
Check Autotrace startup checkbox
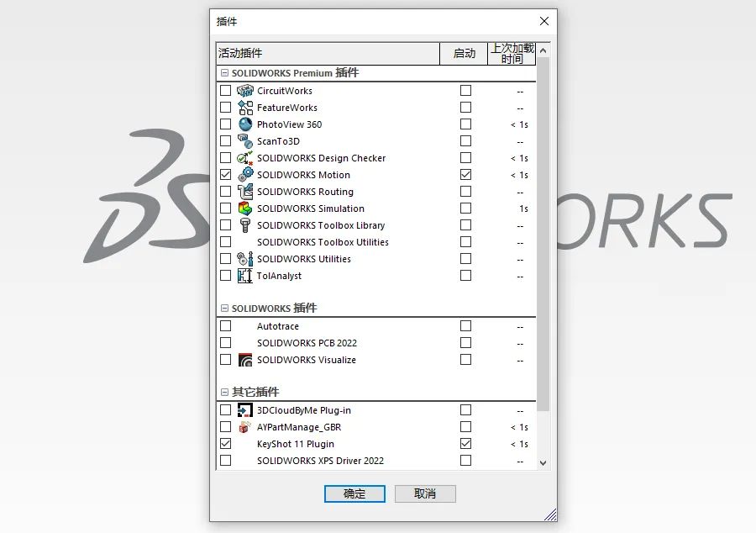click(465, 326)
